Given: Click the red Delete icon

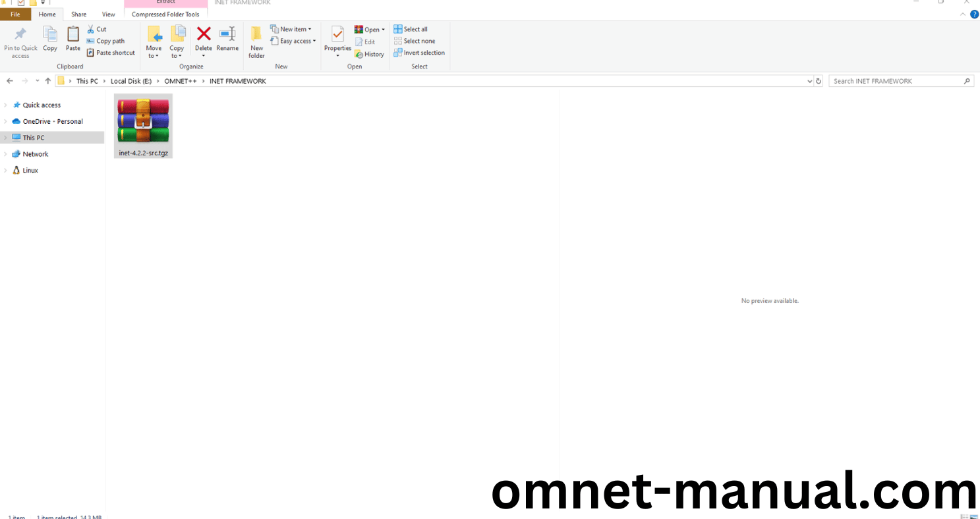Looking at the screenshot, I should pyautogui.click(x=204, y=35).
